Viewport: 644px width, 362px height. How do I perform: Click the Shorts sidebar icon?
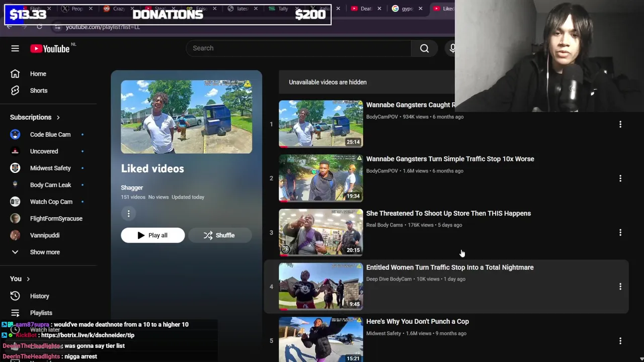[x=15, y=90]
